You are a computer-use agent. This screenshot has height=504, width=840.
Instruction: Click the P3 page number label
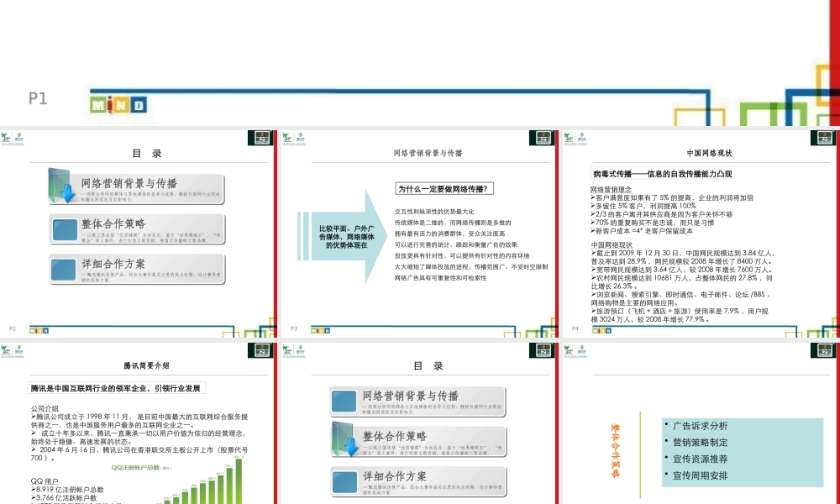[294, 328]
